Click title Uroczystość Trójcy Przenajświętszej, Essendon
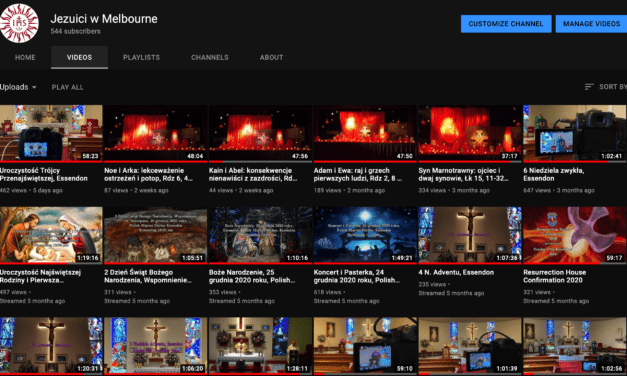The height and width of the screenshot is (376, 627). [44, 174]
